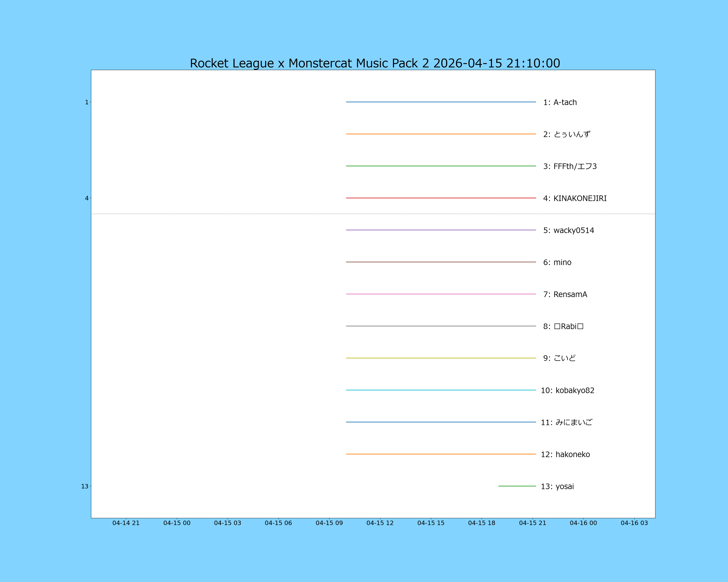Click the '8: Rabi' label
The image size is (728, 582).
(x=563, y=326)
